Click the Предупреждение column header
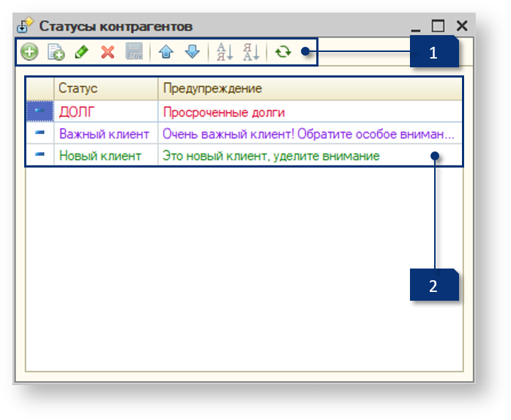Viewport: 511px width, 420px height. click(310, 89)
